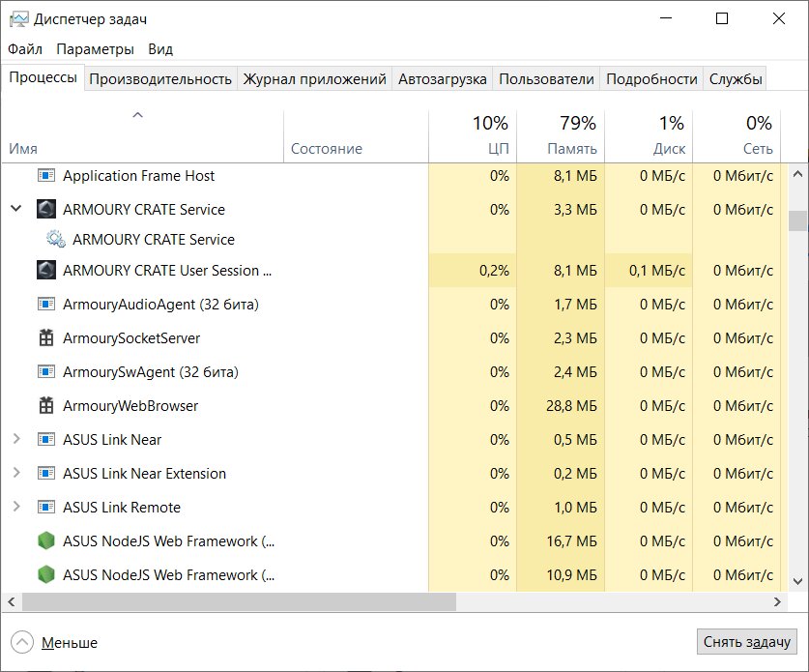This screenshot has height=672, width=809.
Task: Click the horizontal scrollbar thumb
Action: coord(239,601)
